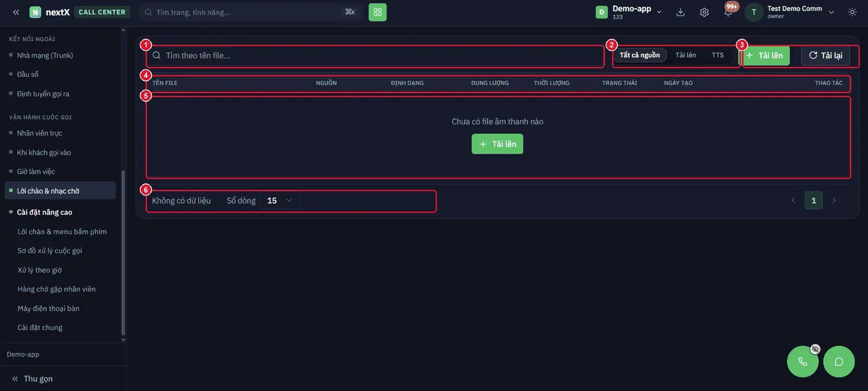This screenshot has height=391, width=868.
Task: Click the green D workspace avatar
Action: (602, 12)
